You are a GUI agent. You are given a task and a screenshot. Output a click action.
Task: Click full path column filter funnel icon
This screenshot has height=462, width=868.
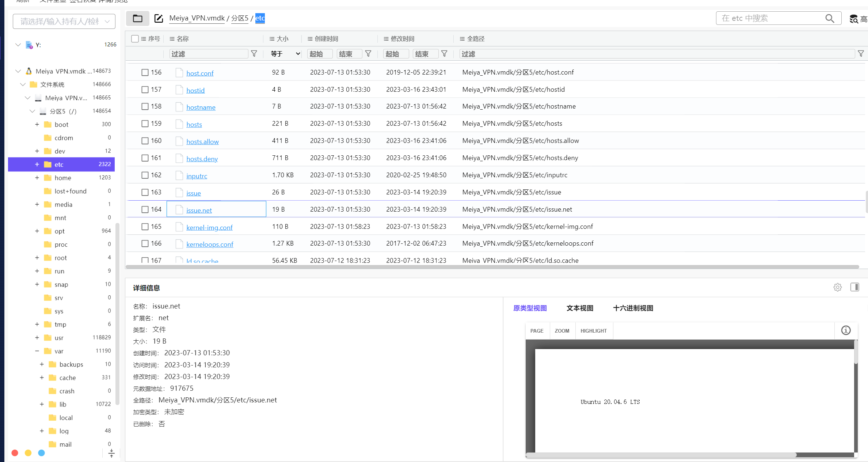click(x=861, y=54)
